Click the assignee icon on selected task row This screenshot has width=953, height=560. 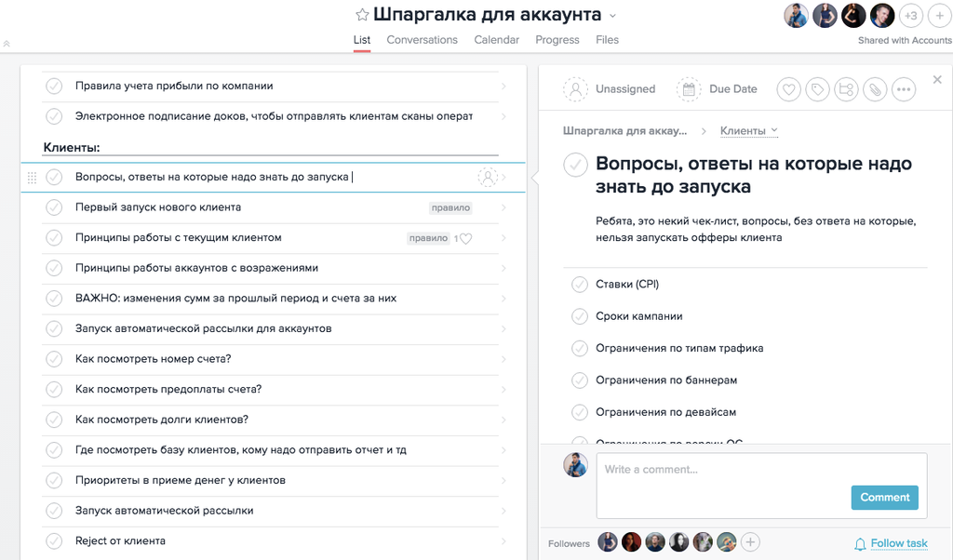[x=488, y=177]
